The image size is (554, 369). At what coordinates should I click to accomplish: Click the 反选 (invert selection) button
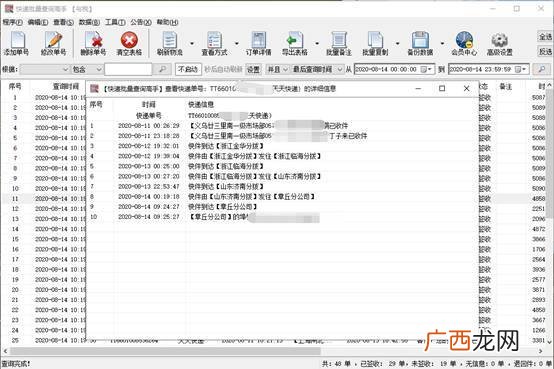click(546, 51)
